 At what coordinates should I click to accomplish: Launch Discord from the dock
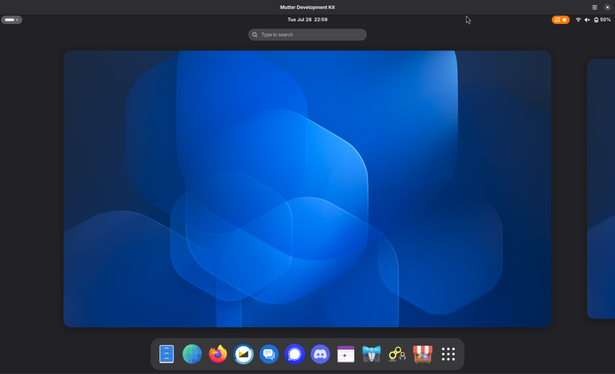click(320, 354)
